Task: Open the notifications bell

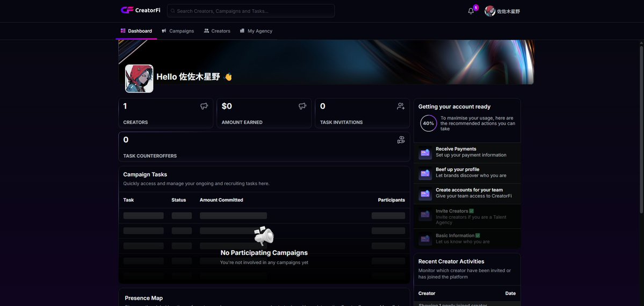Action: click(471, 11)
